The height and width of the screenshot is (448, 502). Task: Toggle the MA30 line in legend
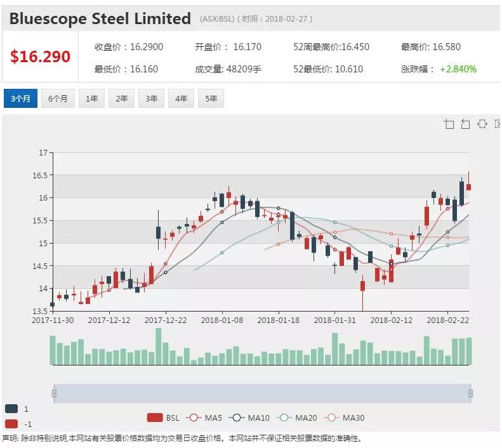click(x=344, y=418)
